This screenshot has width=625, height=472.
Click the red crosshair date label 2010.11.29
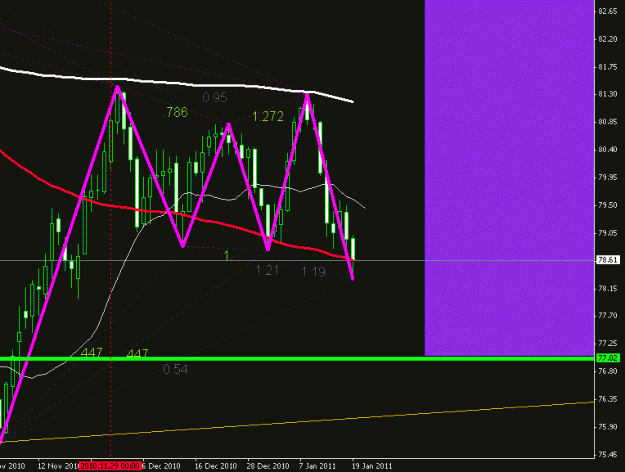click(x=110, y=466)
